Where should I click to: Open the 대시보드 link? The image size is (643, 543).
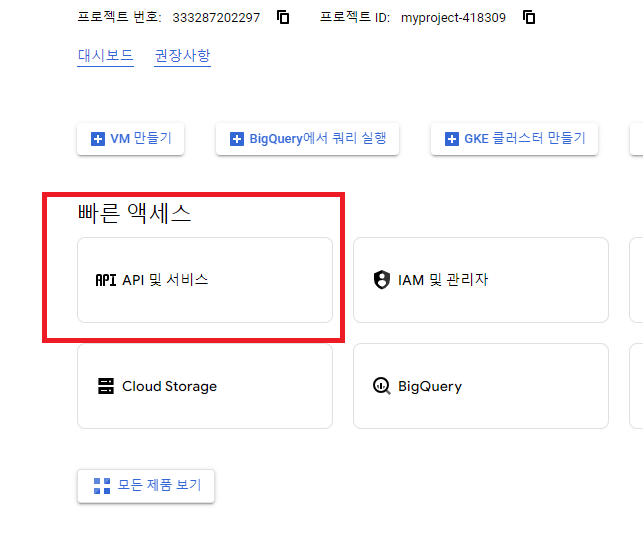[x=105, y=56]
